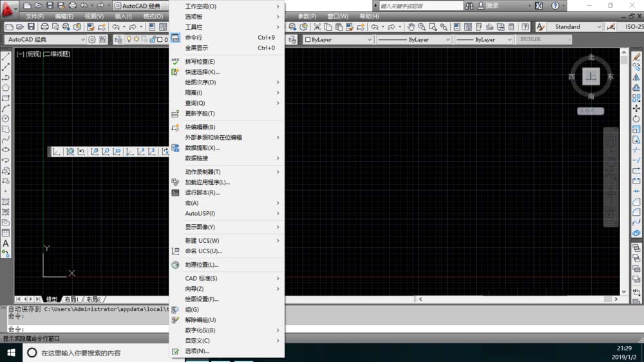Click 北 north on the ViewCube compass

point(591,57)
